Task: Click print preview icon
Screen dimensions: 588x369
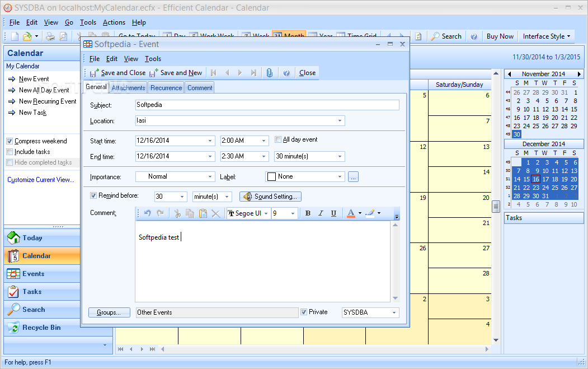Action: 63,36
